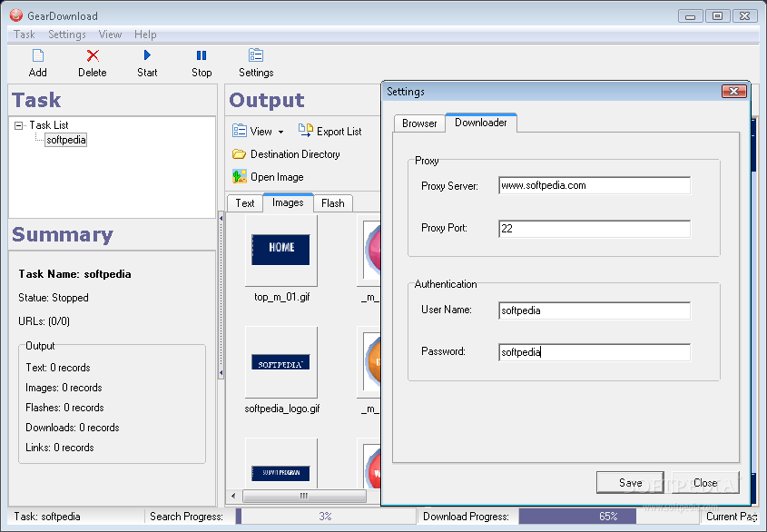Click the View list icon in Output
The image size is (767, 532).
240,131
